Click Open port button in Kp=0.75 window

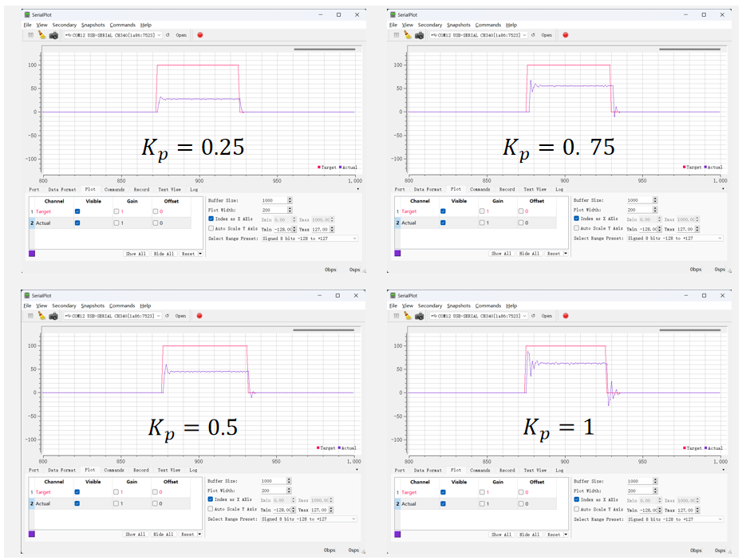tap(547, 35)
